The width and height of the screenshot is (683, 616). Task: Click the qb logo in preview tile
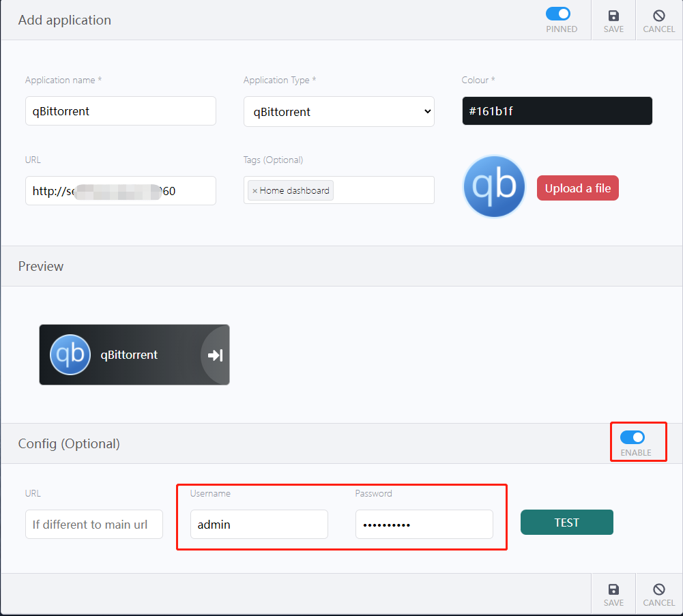(x=70, y=355)
